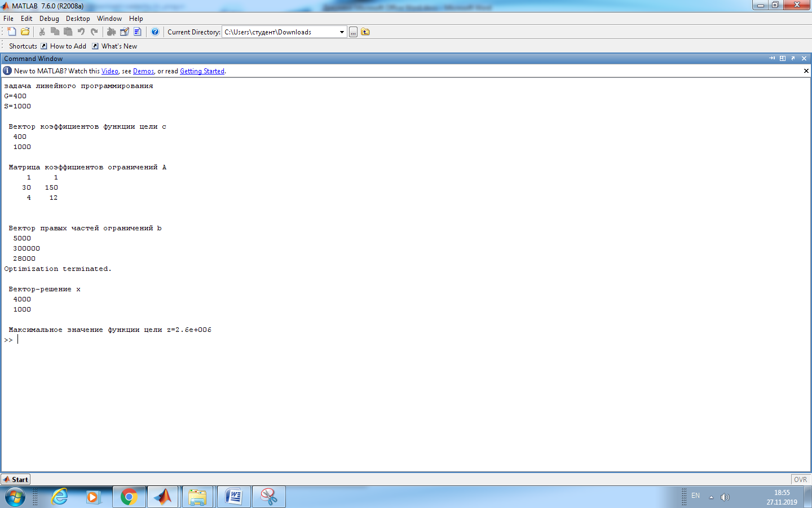Redo the action using toolbar arrow
The image size is (812, 508).
[x=94, y=32]
